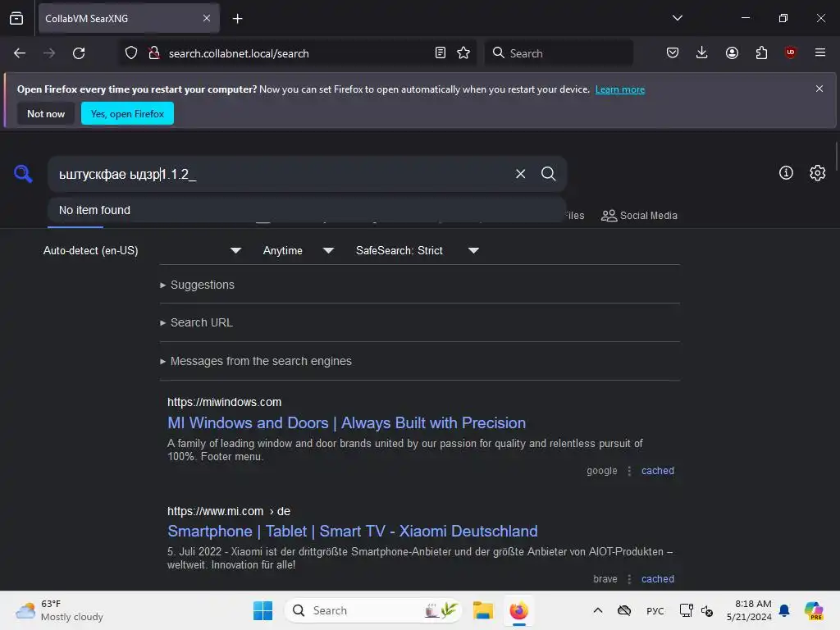
Task: Expand the Search URL section
Action: [x=196, y=323]
